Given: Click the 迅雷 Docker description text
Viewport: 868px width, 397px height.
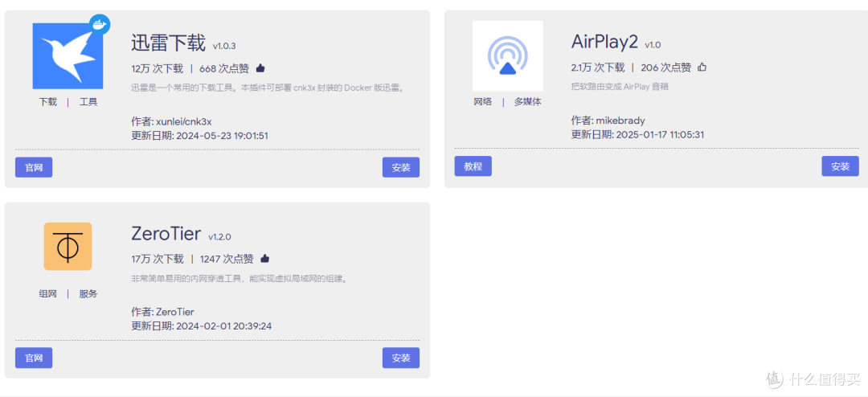Looking at the screenshot, I should (266, 88).
